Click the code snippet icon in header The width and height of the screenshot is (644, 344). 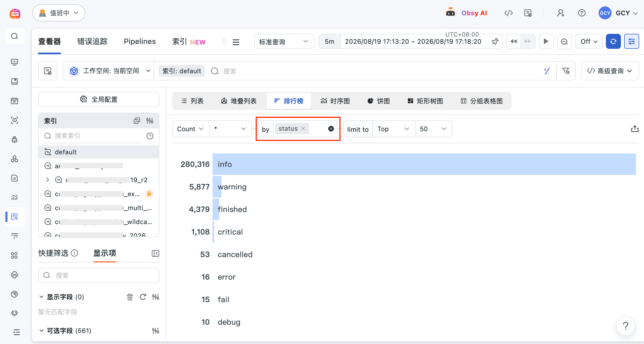[508, 13]
